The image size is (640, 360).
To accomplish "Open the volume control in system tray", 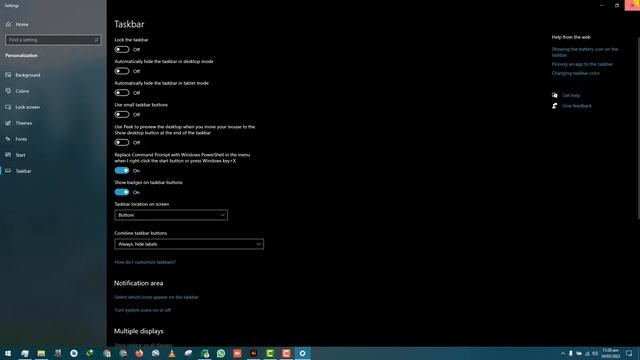I will 595,353.
